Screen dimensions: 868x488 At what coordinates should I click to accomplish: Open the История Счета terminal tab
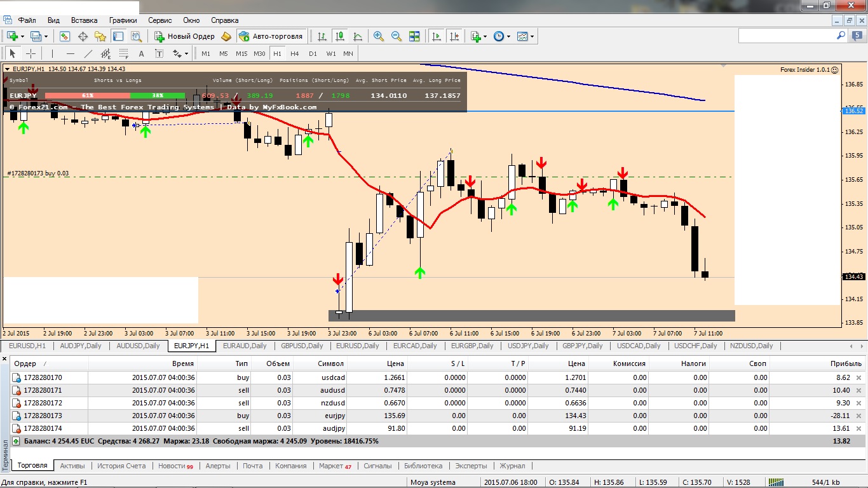click(x=121, y=466)
